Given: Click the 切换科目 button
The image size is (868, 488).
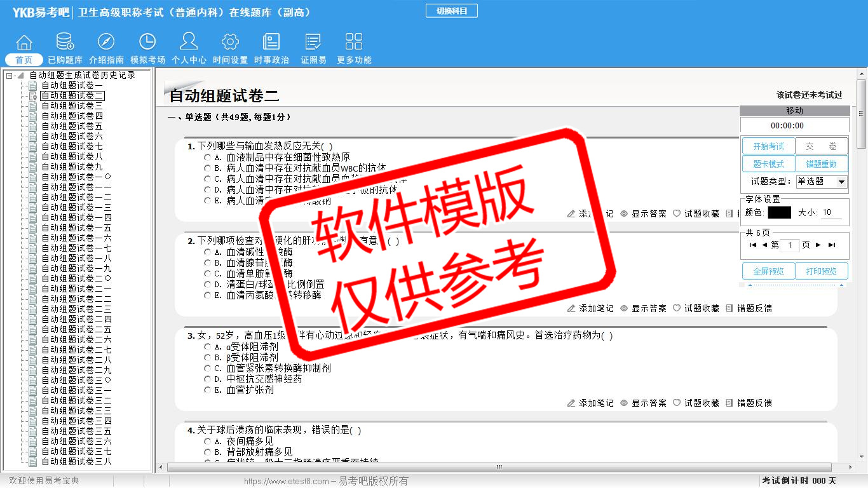Looking at the screenshot, I should [451, 11].
